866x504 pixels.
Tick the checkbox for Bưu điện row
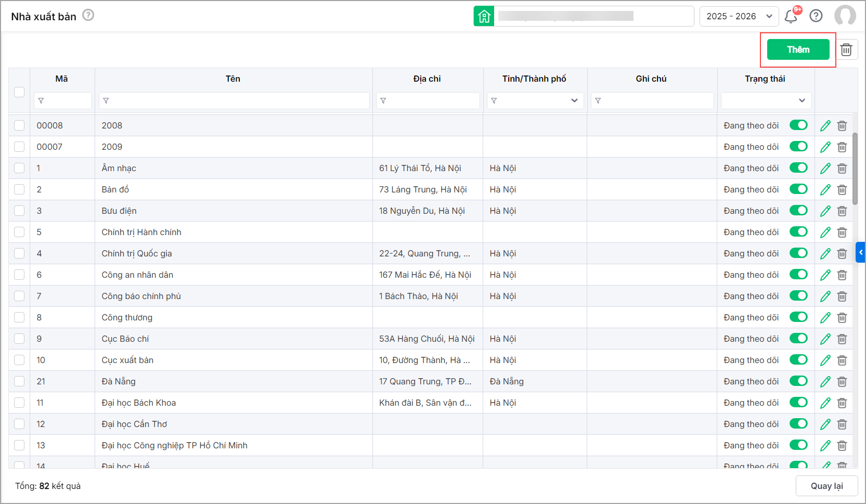point(19,211)
